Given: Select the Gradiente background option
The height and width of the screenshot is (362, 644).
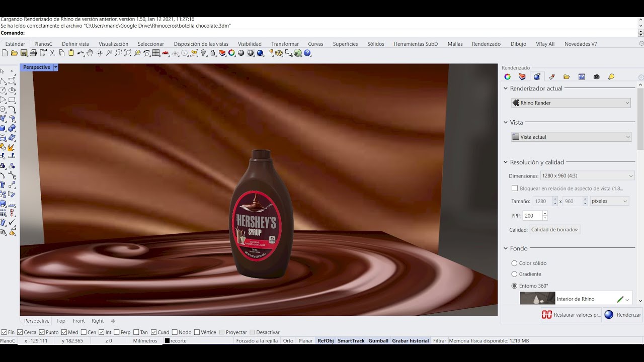Looking at the screenshot, I should tap(514, 275).
